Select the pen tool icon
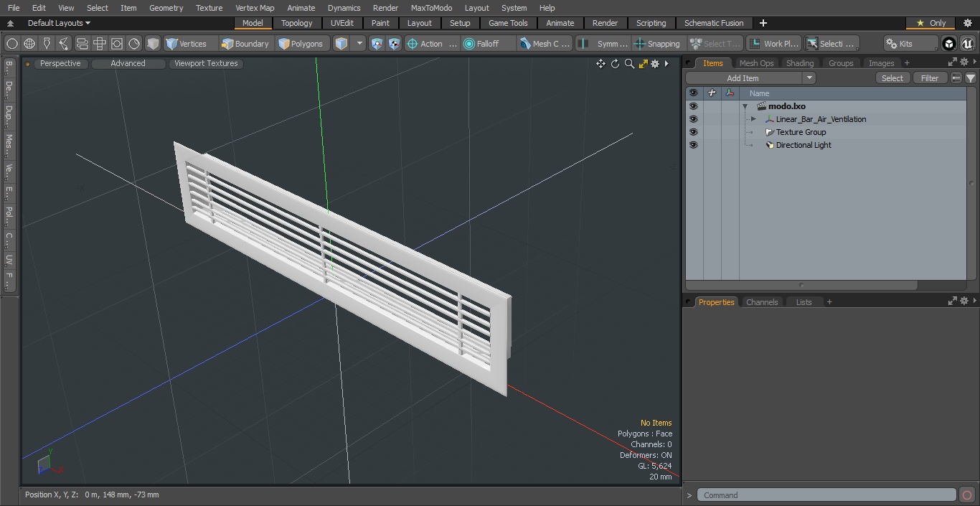Screen dimensions: 980x506 click(47, 44)
